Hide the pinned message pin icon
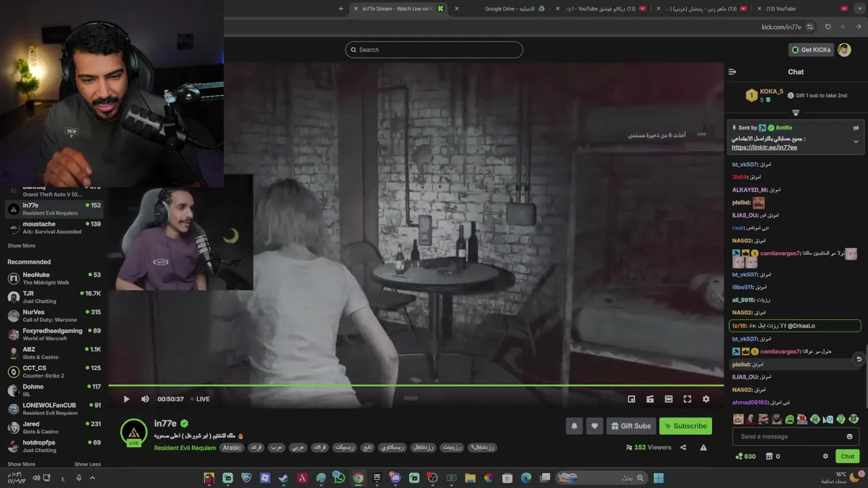 (x=856, y=128)
